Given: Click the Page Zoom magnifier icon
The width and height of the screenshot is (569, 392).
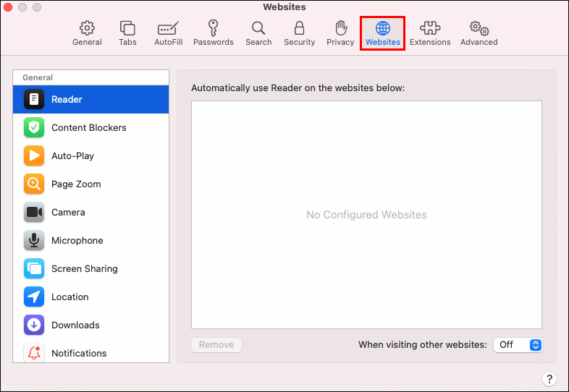Looking at the screenshot, I should pos(34,184).
